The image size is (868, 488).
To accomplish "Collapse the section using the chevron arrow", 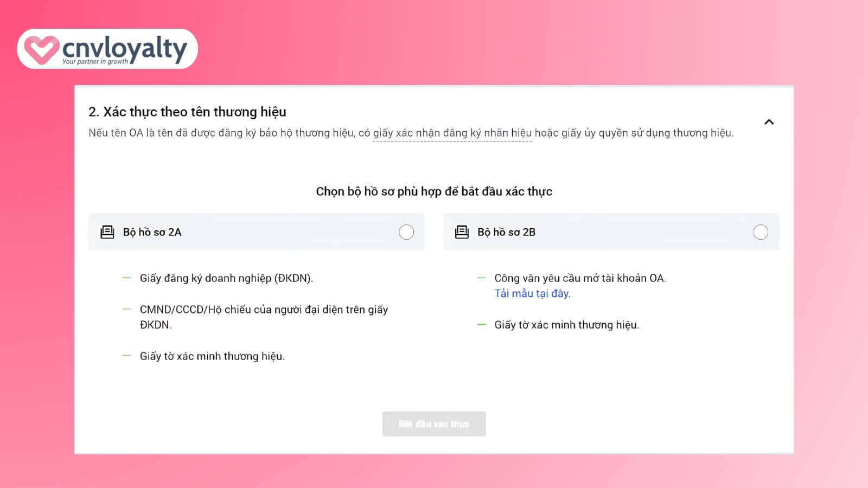I will click(769, 122).
